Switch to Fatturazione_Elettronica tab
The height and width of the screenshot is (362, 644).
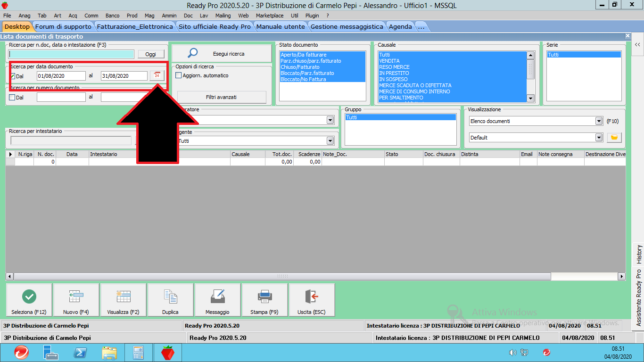click(135, 27)
